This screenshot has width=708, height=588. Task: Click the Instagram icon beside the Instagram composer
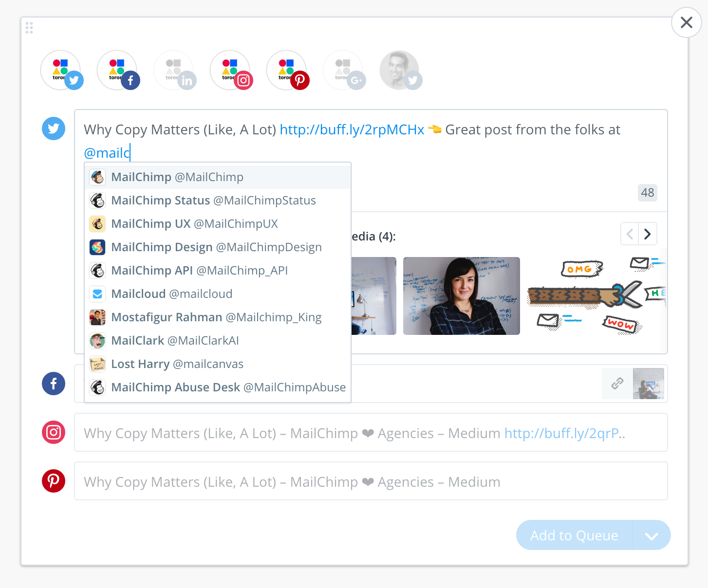pos(54,432)
